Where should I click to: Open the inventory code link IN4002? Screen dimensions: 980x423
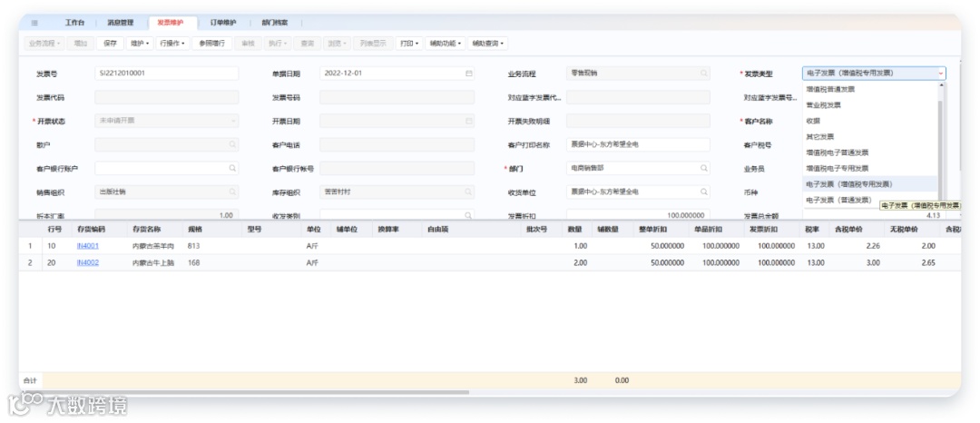(x=87, y=262)
